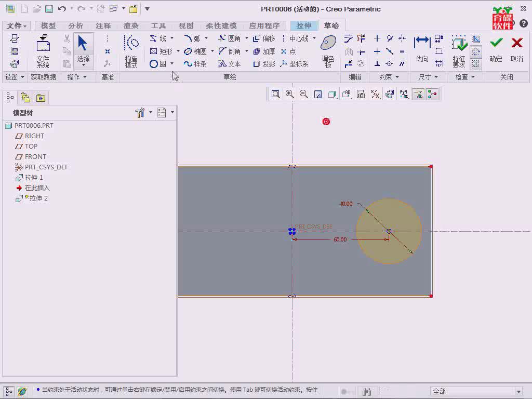Switch to the Model (模型) ribbon tab

click(x=48, y=26)
